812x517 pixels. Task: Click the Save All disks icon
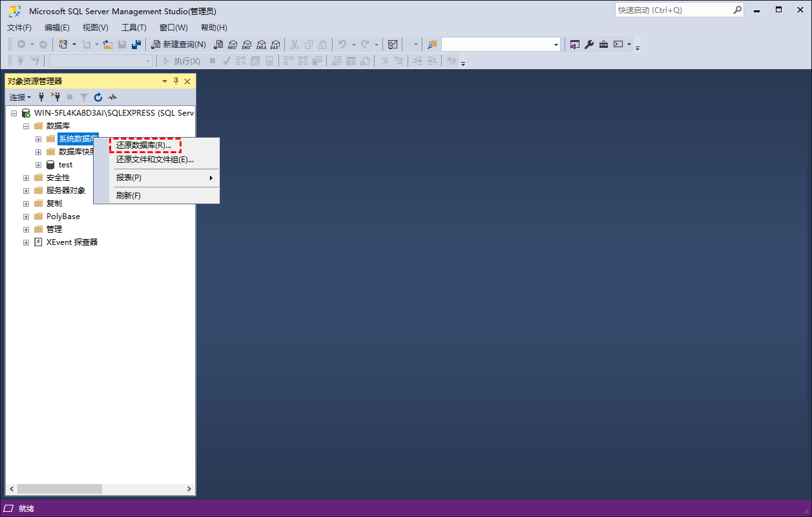pyautogui.click(x=136, y=45)
